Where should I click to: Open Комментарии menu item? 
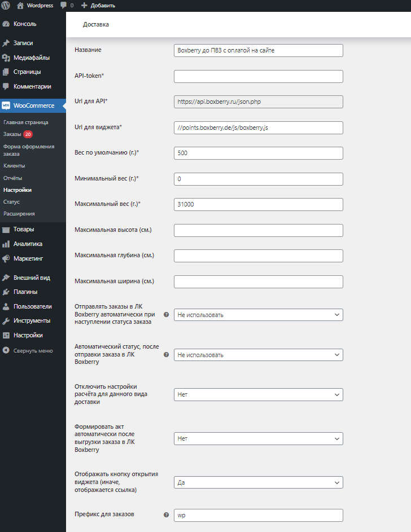click(x=33, y=86)
